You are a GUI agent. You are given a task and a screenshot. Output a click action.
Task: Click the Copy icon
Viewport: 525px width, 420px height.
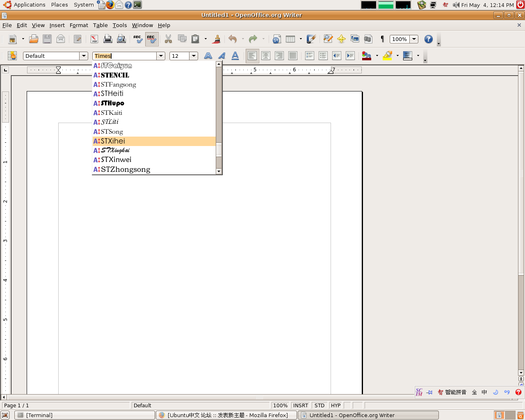pyautogui.click(x=182, y=39)
